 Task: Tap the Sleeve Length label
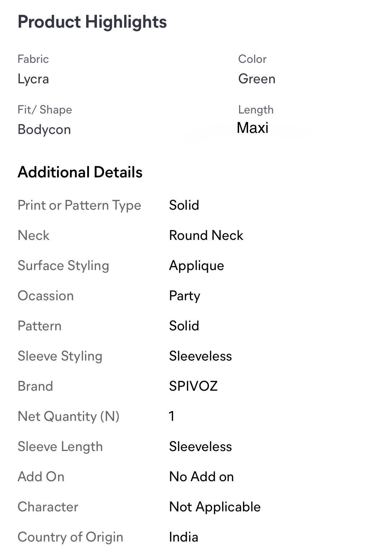click(60, 447)
